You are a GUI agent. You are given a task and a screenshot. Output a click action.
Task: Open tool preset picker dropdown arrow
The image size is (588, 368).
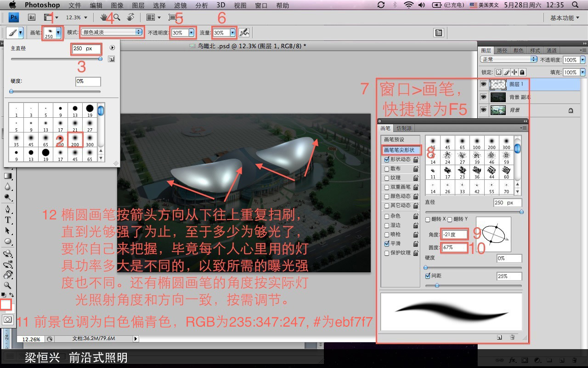coord(20,33)
